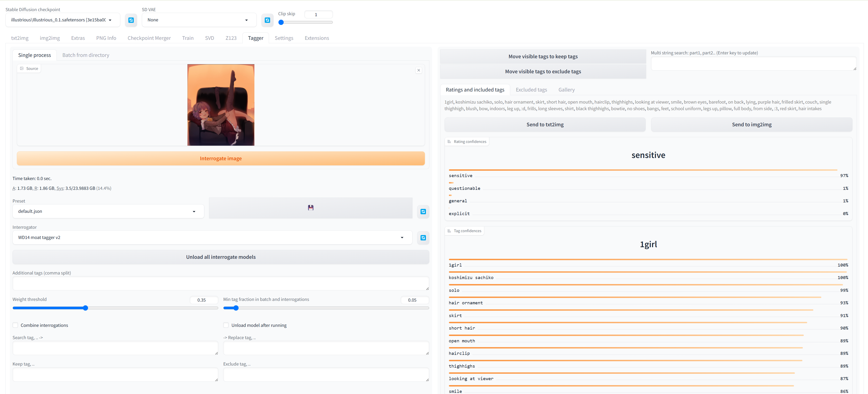
Task: Click the Multi string search field
Action: (753, 64)
